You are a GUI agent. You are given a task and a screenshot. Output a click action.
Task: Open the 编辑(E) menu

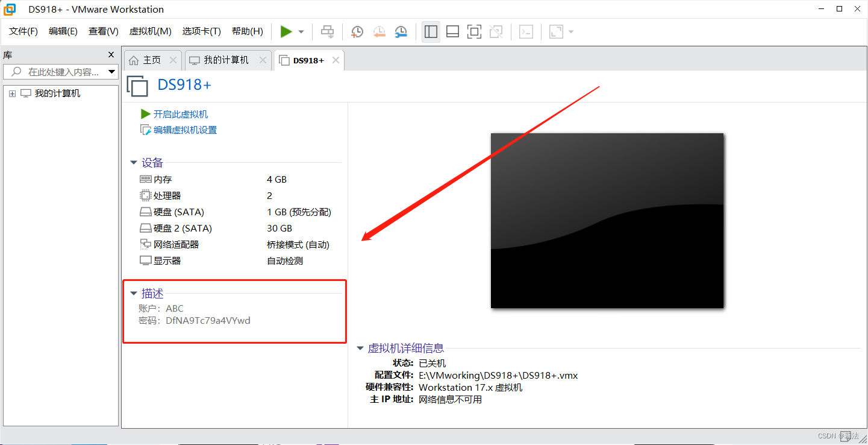[x=63, y=31]
